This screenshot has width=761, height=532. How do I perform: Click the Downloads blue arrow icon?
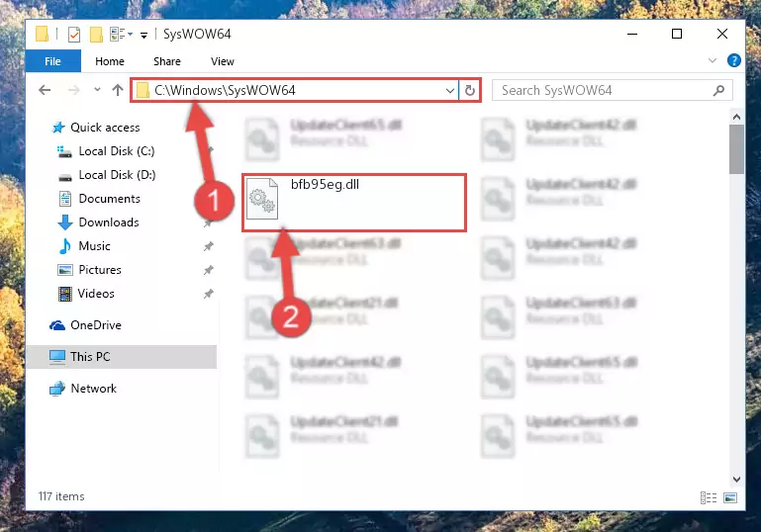pyautogui.click(x=65, y=222)
